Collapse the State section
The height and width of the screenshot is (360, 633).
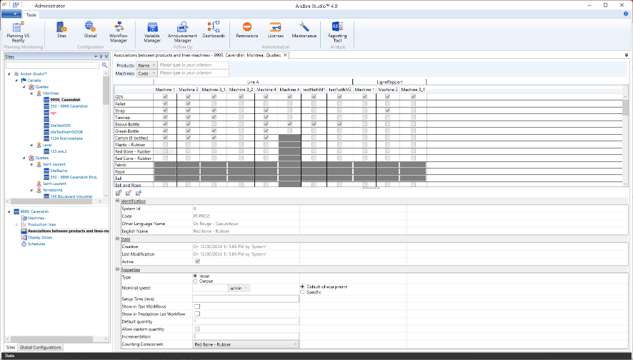[118, 239]
